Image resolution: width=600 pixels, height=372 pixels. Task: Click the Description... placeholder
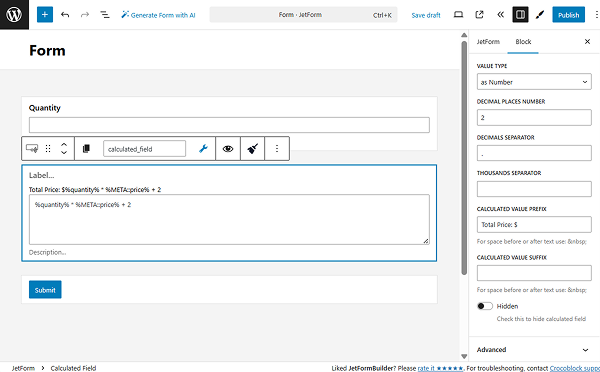tap(47, 252)
